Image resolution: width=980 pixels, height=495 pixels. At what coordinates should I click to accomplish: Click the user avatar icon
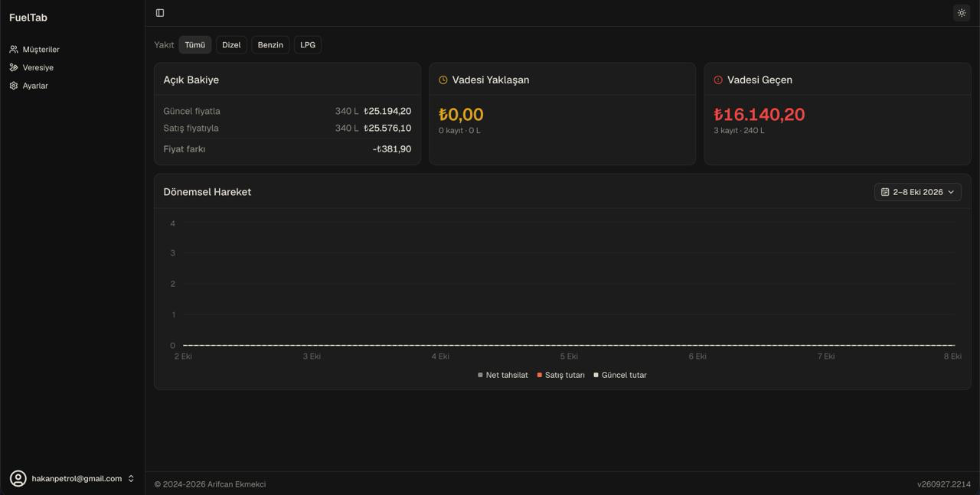pyautogui.click(x=18, y=479)
